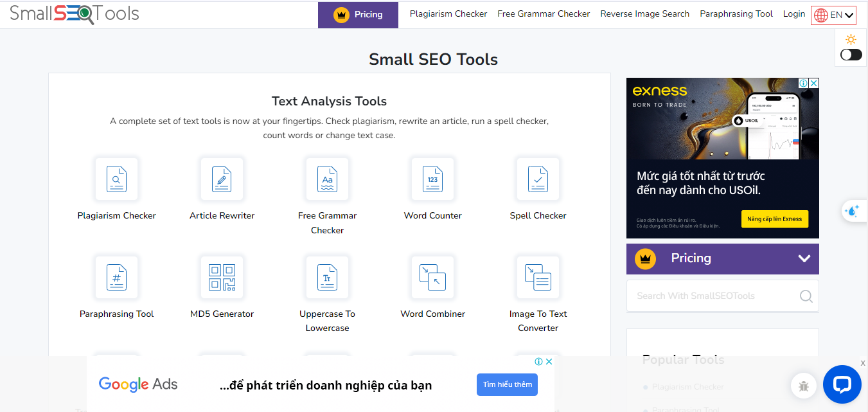
Task: Click the search magnifier icon in sidebar
Action: (x=806, y=296)
